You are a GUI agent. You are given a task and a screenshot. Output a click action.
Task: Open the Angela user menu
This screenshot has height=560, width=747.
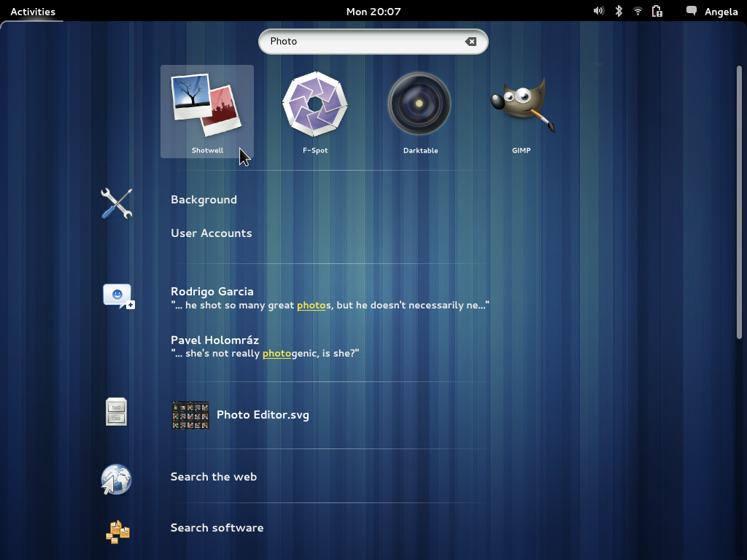pyautogui.click(x=721, y=12)
